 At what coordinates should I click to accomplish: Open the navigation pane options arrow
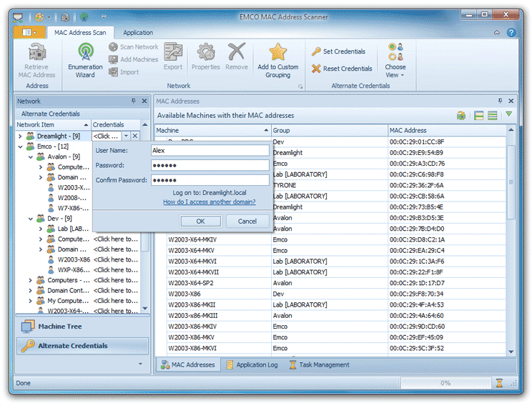click(140, 364)
